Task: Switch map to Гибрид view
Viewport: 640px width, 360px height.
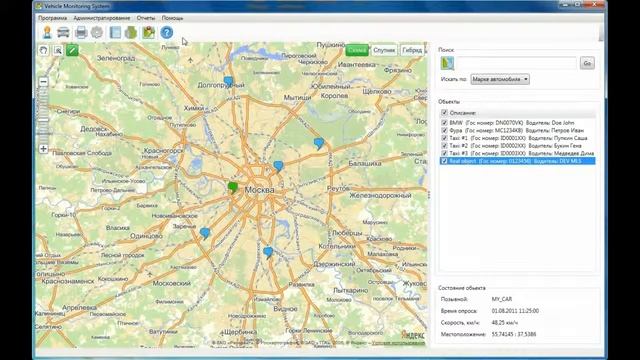Action: [x=412, y=50]
